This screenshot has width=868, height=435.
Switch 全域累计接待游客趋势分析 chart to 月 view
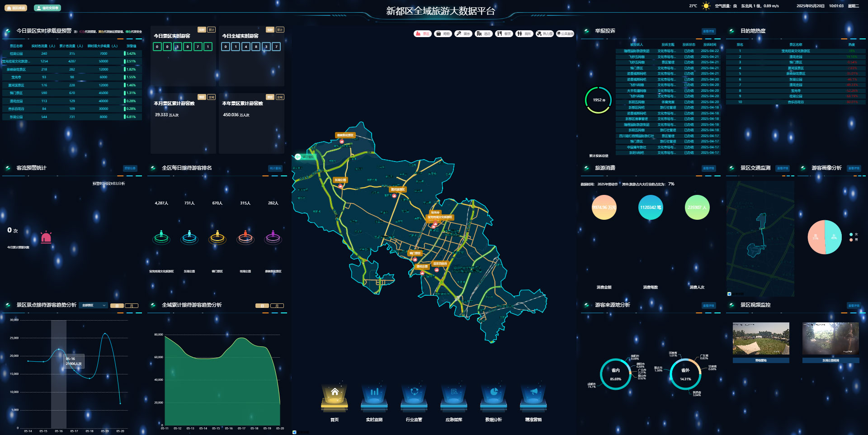coord(277,306)
